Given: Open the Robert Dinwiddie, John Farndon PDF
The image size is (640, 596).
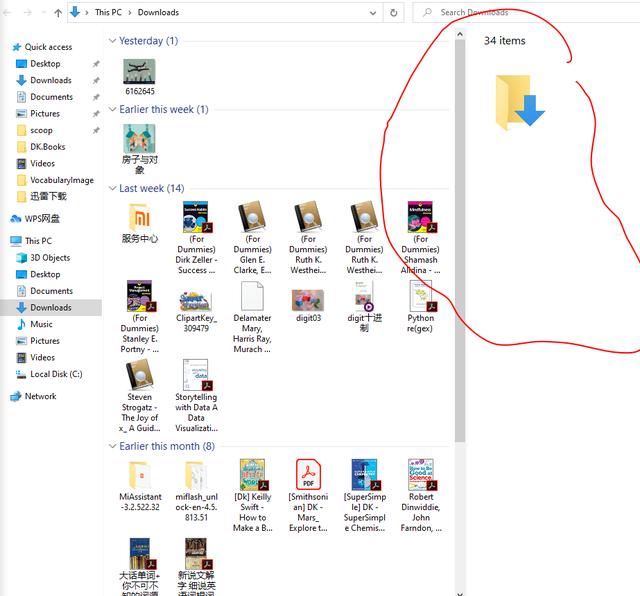Looking at the screenshot, I should (421, 496).
